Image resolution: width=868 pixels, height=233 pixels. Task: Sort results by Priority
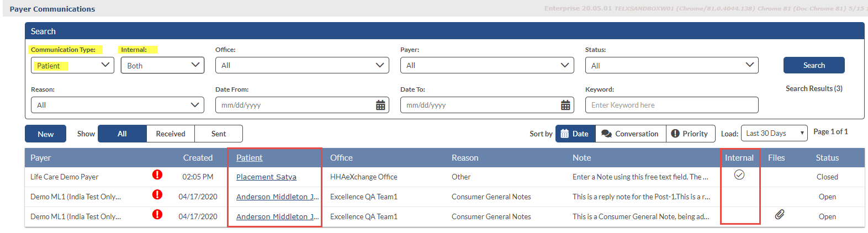click(x=690, y=134)
